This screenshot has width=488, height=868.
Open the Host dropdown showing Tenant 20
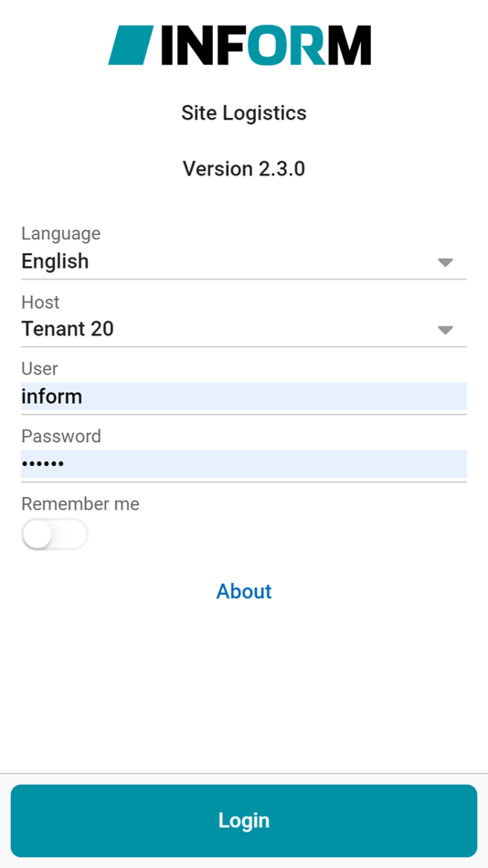(244, 329)
